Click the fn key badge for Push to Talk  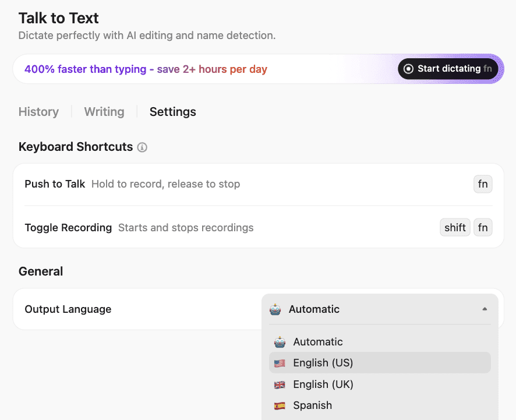pos(483,183)
